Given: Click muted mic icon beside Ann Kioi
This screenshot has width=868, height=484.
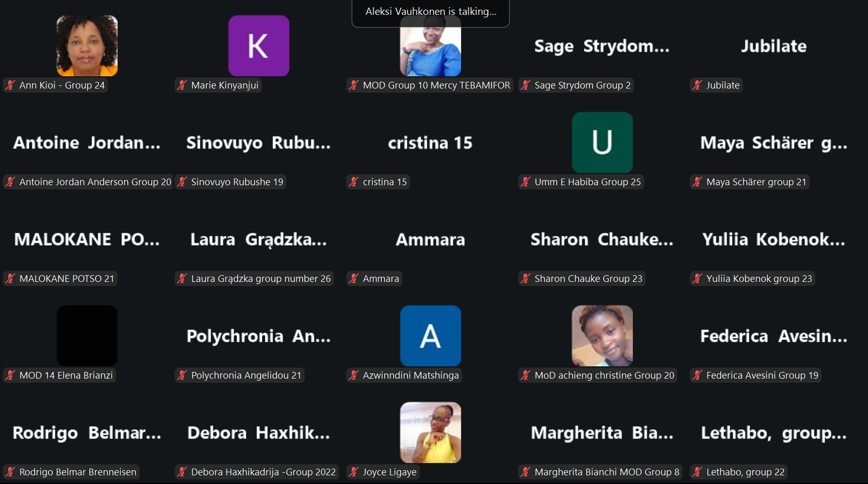Looking at the screenshot, I should coord(10,85).
